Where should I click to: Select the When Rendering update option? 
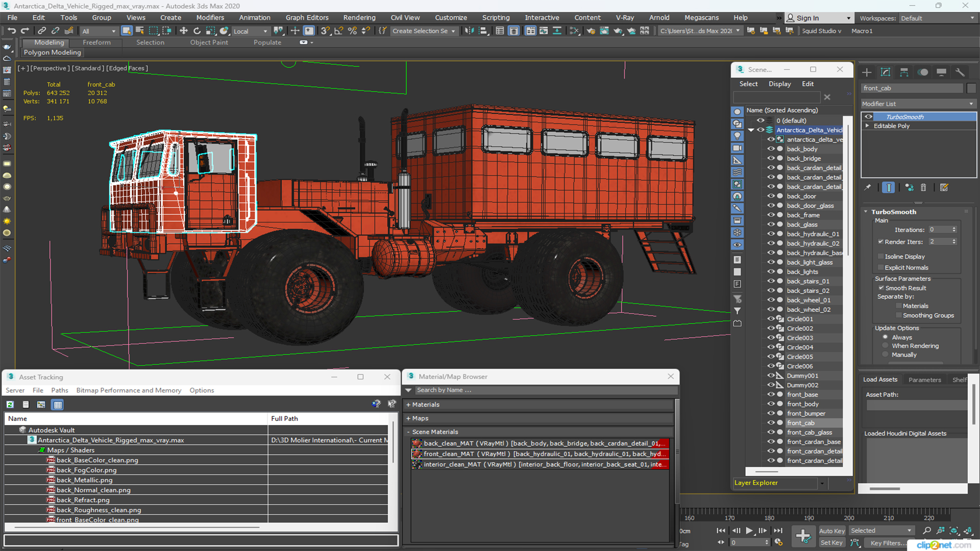click(886, 346)
